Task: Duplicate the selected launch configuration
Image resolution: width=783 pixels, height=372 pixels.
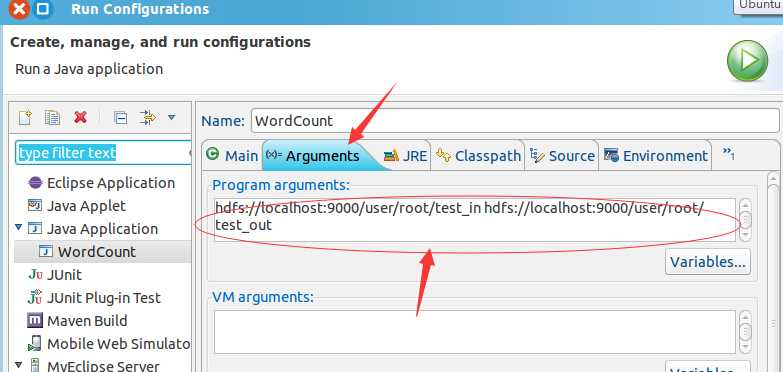Action: coord(52,118)
